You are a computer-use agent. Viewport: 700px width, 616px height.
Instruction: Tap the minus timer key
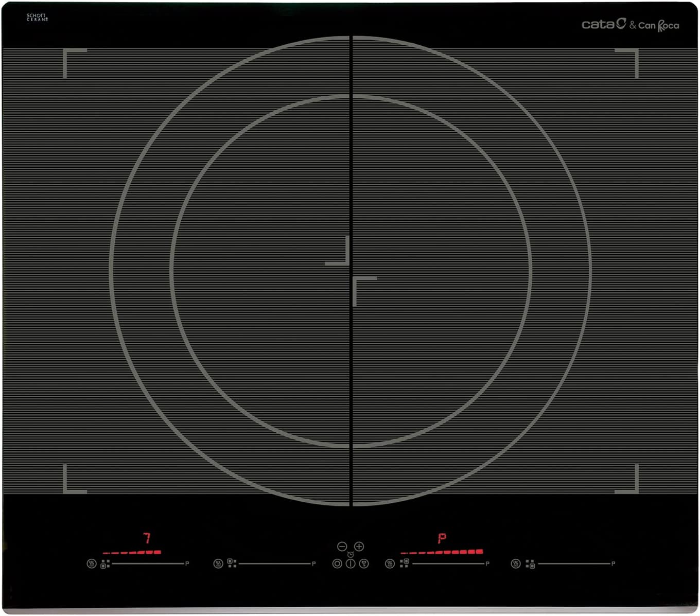pos(342,547)
